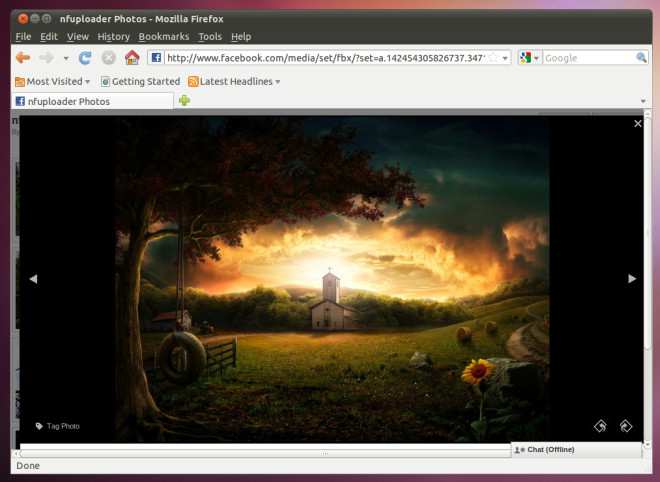This screenshot has height=482, width=660.
Task: Close the photo viewer with the X
Action: tap(638, 123)
